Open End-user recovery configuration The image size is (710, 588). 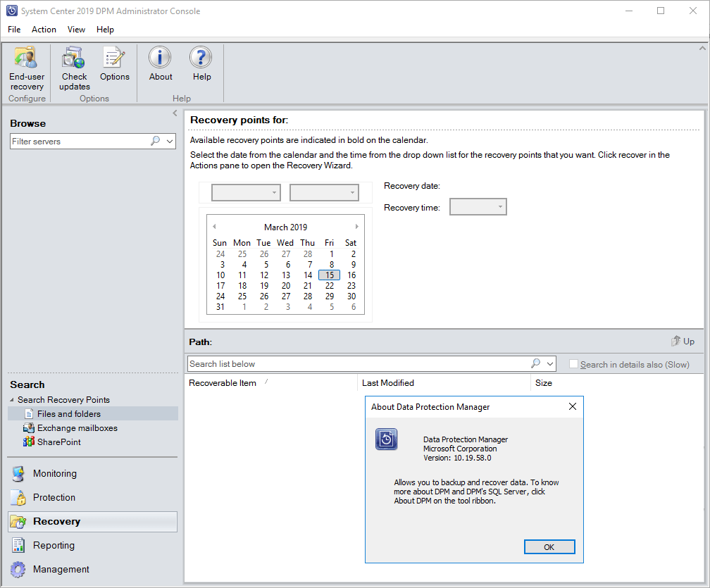(x=27, y=69)
